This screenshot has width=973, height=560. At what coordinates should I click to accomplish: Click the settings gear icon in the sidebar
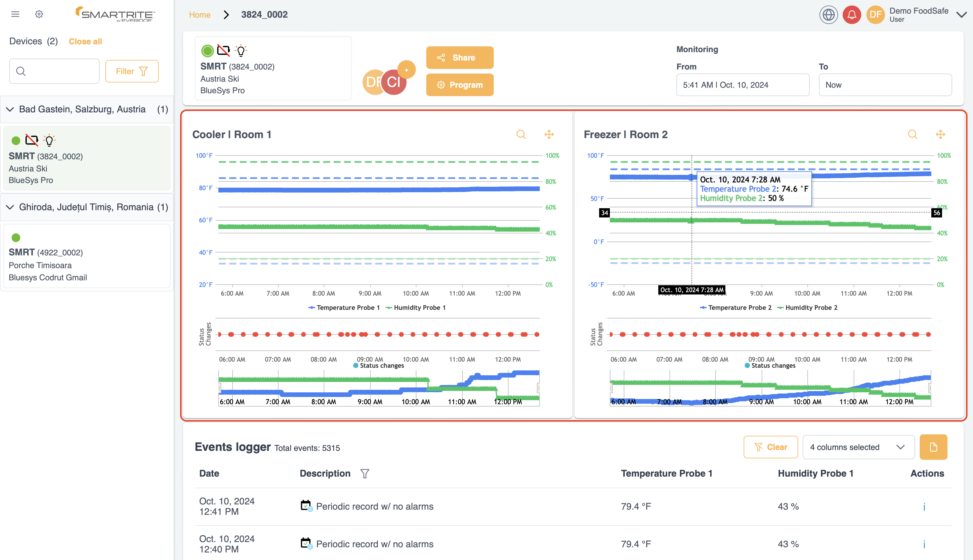[x=39, y=14]
